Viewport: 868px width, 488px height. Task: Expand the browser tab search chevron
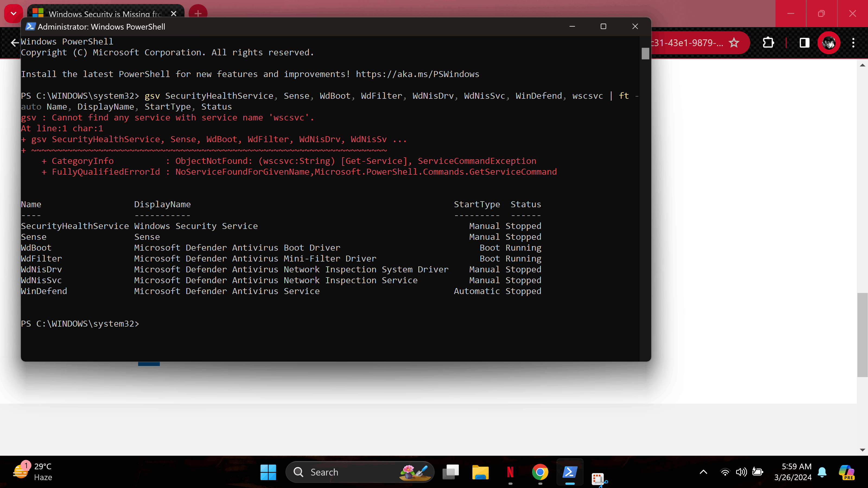point(14,14)
